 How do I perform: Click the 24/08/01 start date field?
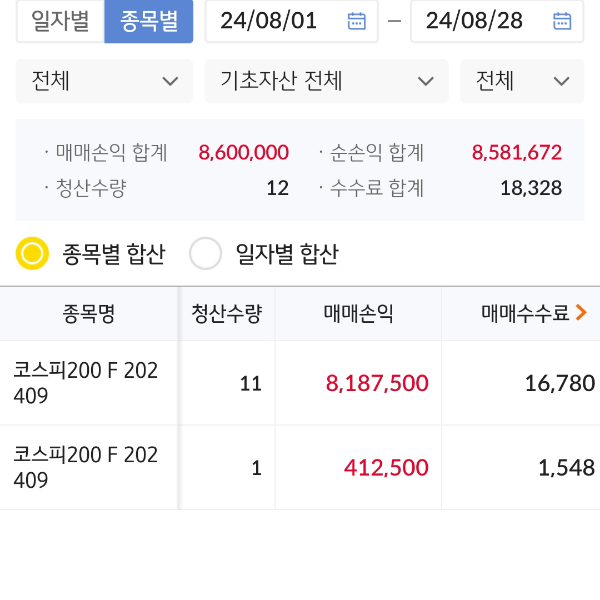pyautogui.click(x=270, y=21)
